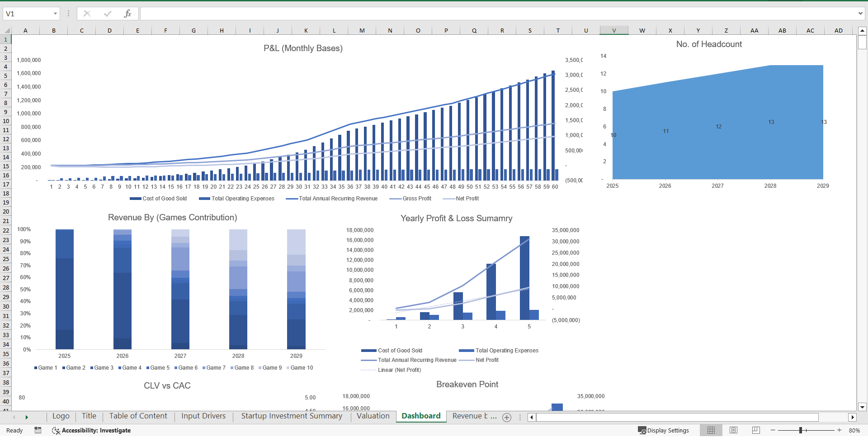Switch to the Valuation sheet tab
The width and height of the screenshot is (868, 437).
[373, 416]
